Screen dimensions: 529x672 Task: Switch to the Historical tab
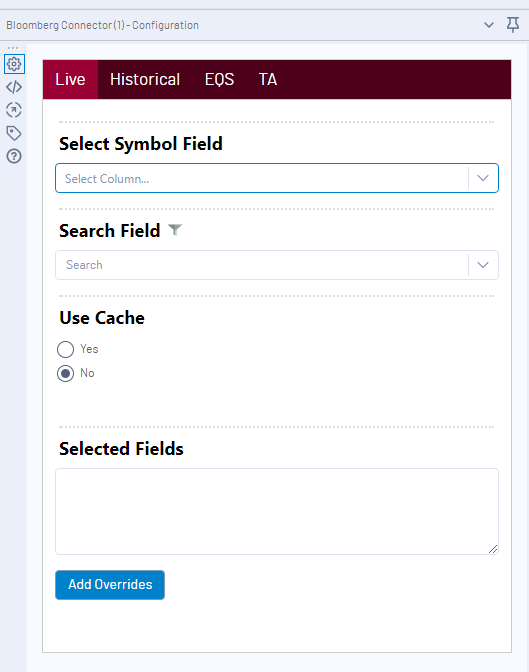pos(145,80)
